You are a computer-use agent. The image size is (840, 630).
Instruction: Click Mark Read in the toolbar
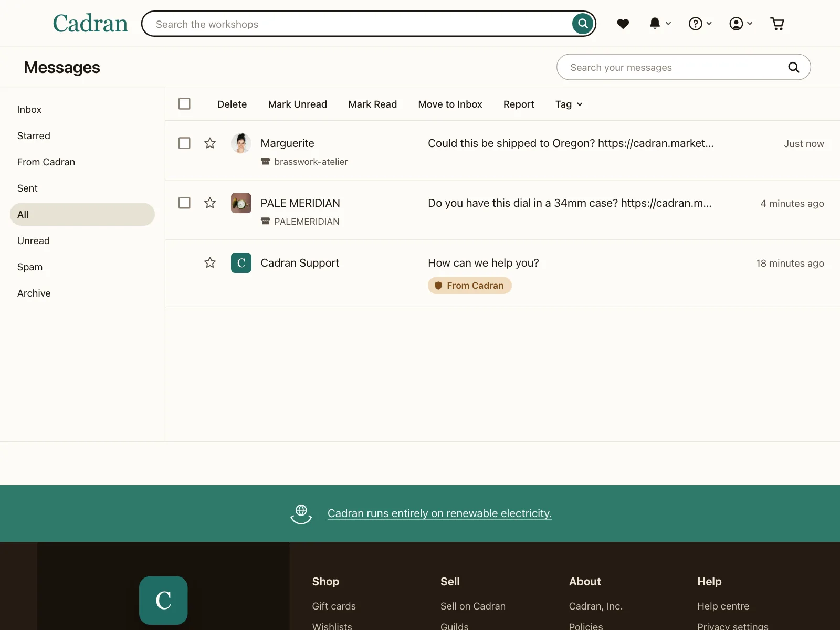click(x=373, y=104)
